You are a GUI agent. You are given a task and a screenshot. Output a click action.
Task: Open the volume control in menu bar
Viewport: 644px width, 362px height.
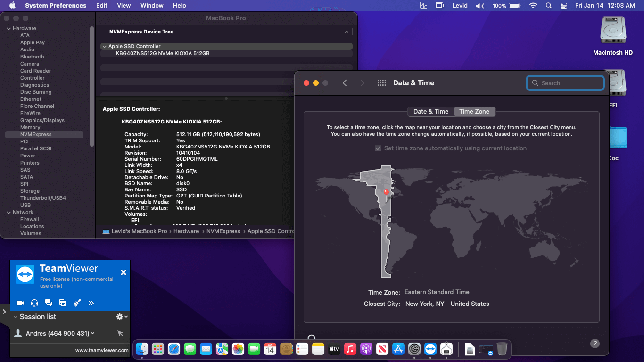(x=480, y=6)
